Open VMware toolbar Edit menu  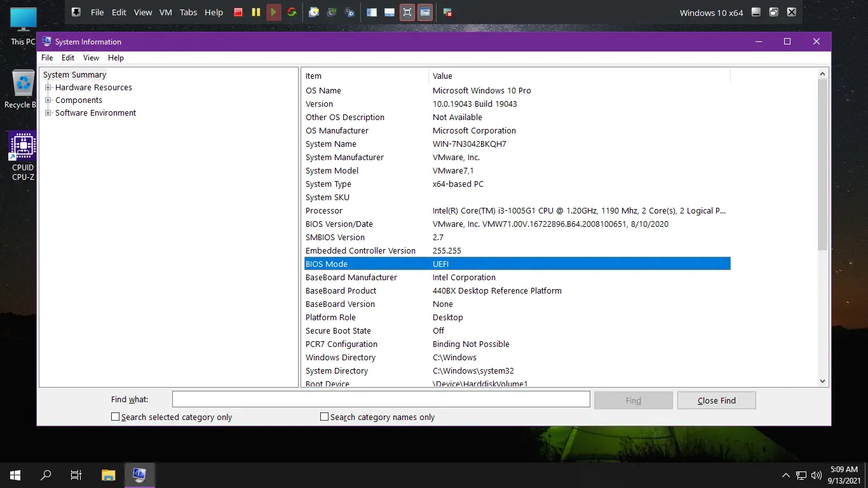[119, 12]
